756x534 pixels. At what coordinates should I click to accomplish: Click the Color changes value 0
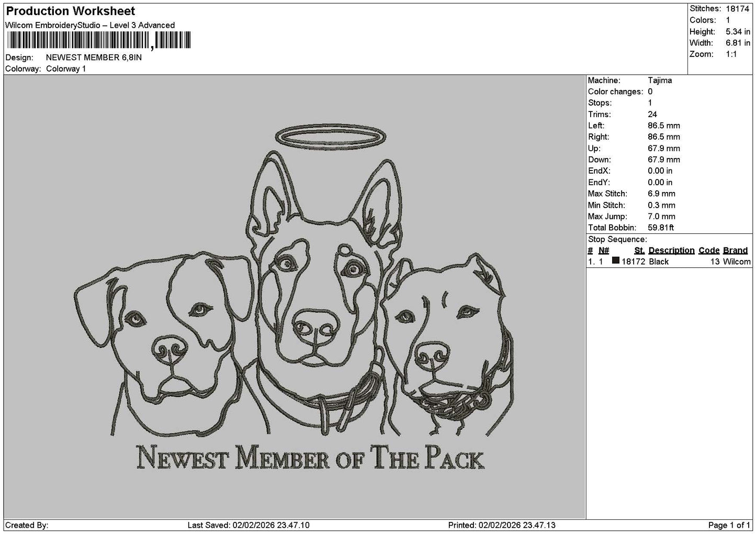(650, 92)
